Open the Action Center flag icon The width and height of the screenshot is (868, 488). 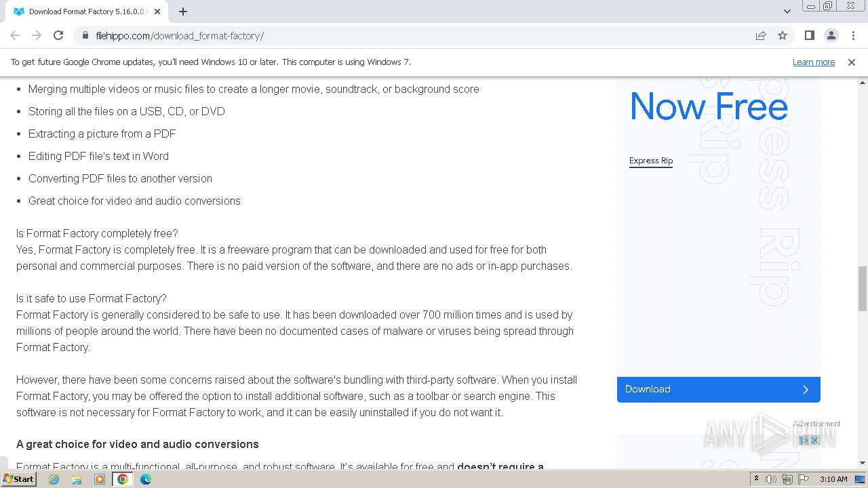point(804,479)
